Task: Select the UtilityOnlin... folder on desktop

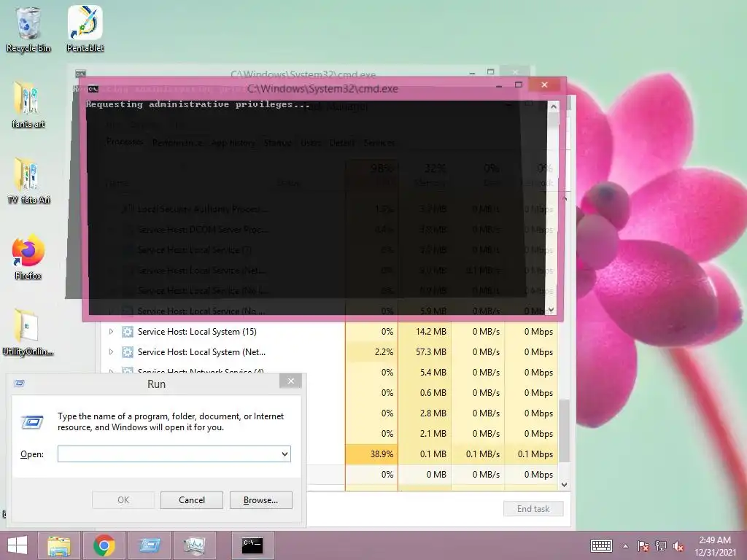Action: [28, 332]
